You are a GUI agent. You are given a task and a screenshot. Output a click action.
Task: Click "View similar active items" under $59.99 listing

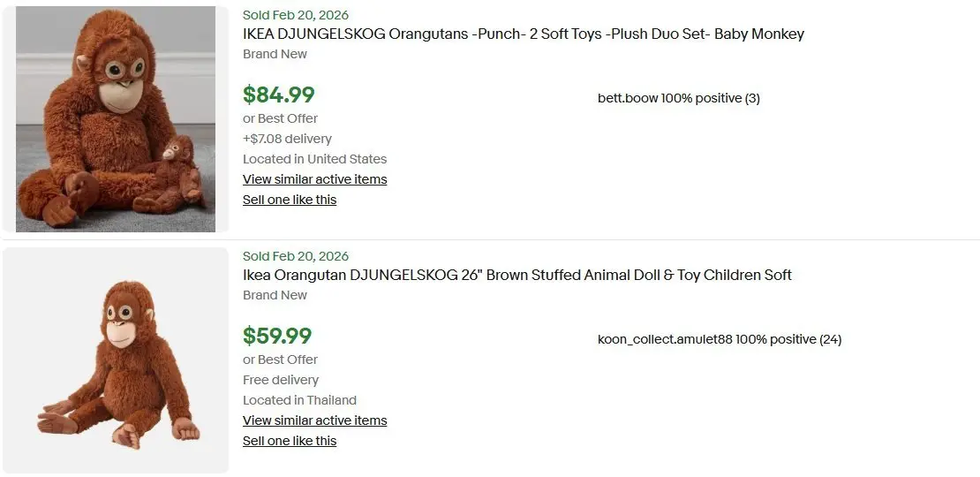pos(315,420)
